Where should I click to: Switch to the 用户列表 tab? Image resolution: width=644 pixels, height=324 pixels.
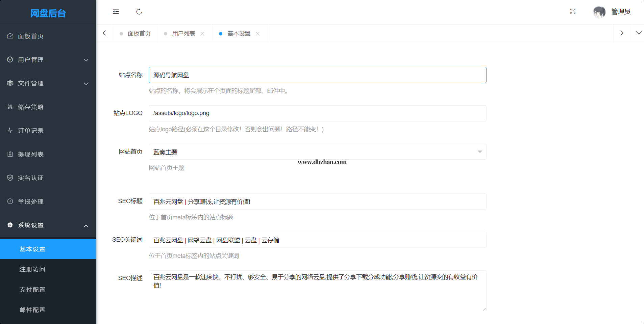pos(183,34)
